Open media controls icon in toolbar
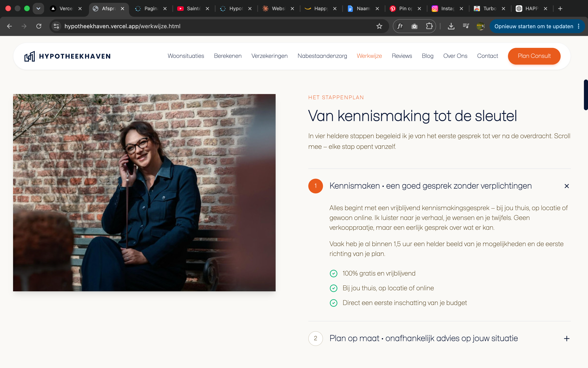This screenshot has height=368, width=588. pos(466,26)
